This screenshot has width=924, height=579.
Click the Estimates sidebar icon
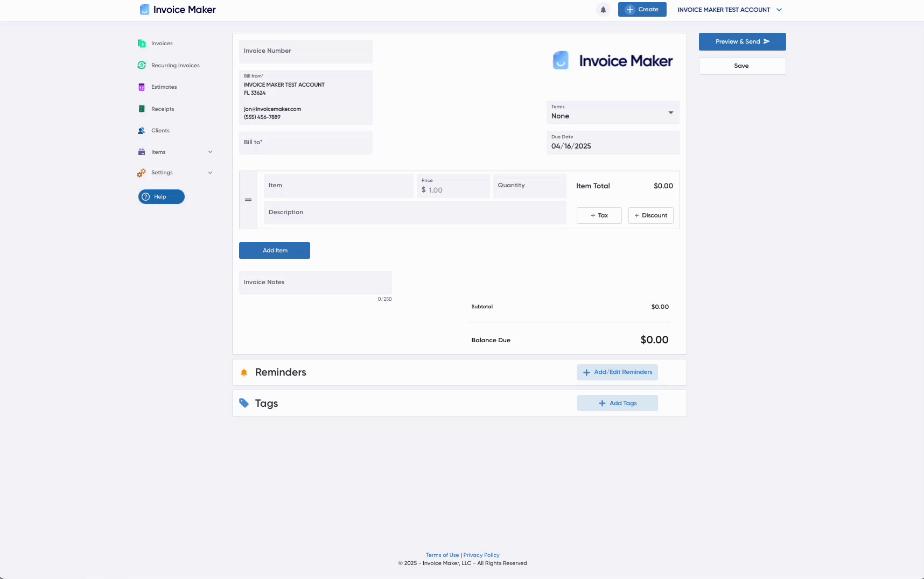[x=142, y=87]
